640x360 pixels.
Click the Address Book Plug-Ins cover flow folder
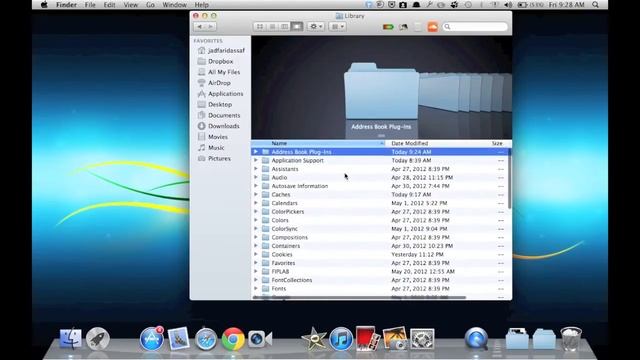coord(381,92)
